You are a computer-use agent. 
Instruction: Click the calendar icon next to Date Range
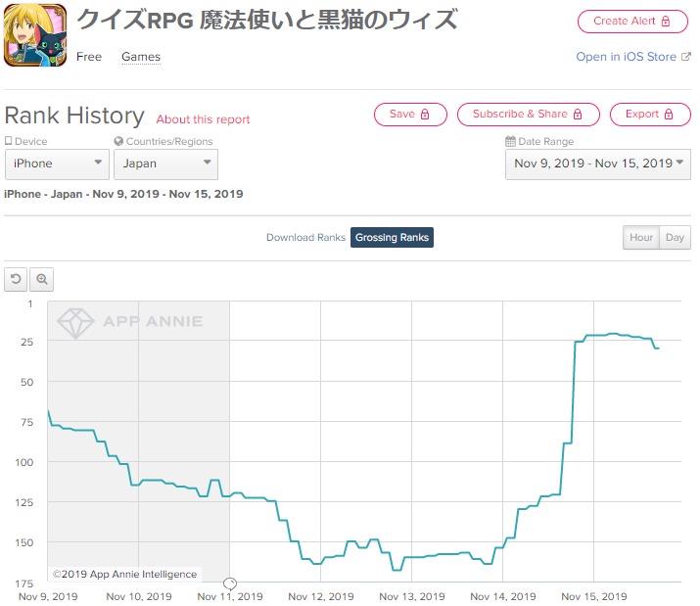click(510, 141)
